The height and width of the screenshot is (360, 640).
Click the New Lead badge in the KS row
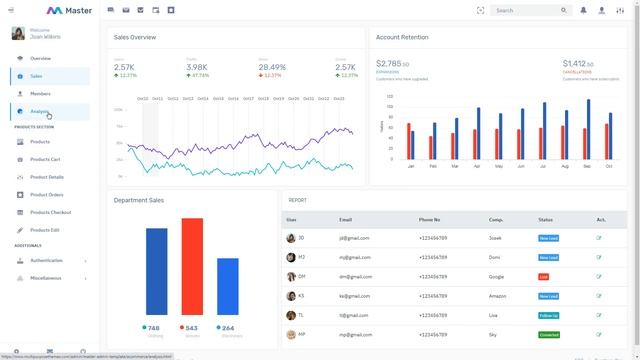(x=549, y=296)
